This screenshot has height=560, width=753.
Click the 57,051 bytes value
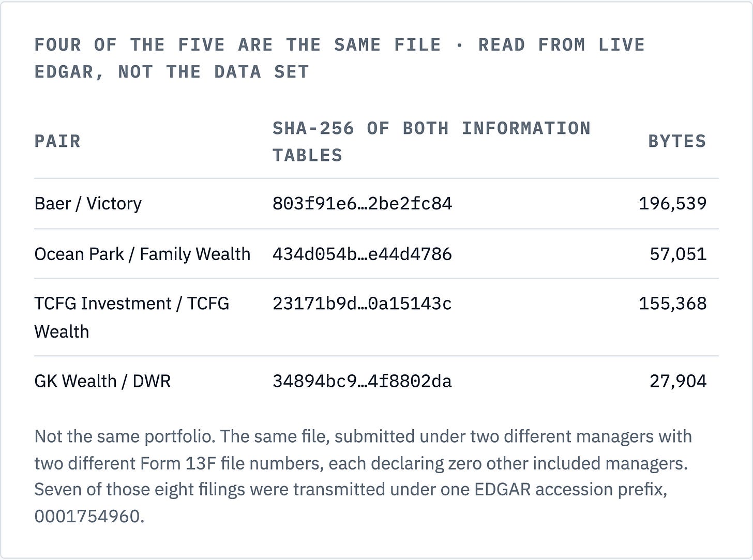tap(678, 254)
